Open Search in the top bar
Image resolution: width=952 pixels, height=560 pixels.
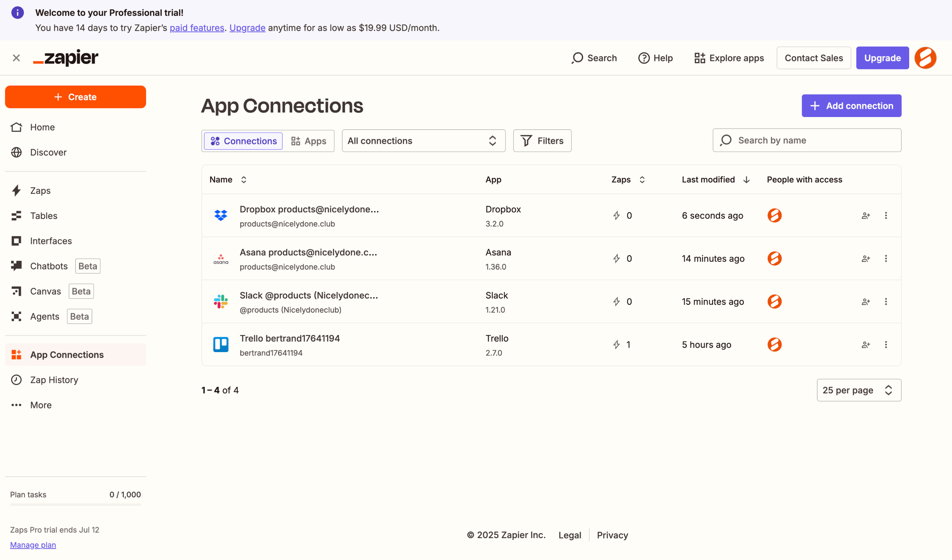click(594, 58)
